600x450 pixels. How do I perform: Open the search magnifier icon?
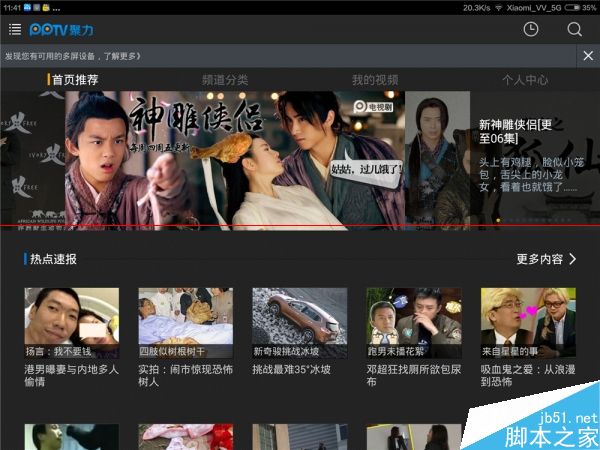(574, 29)
